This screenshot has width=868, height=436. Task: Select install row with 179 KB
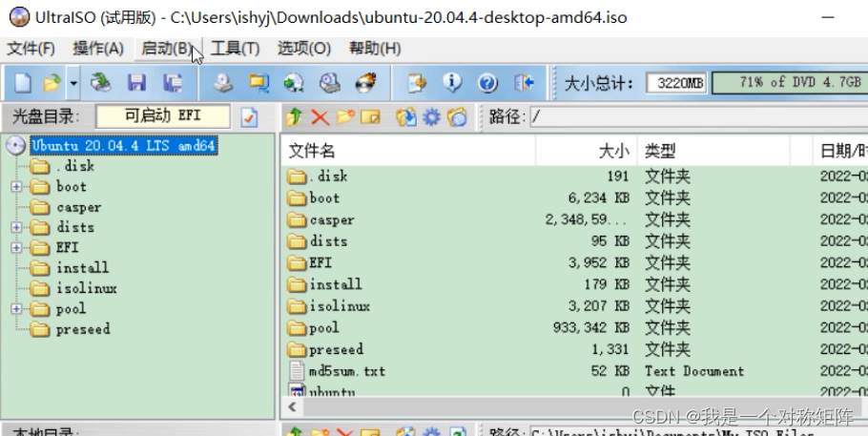pyautogui.click(x=574, y=284)
